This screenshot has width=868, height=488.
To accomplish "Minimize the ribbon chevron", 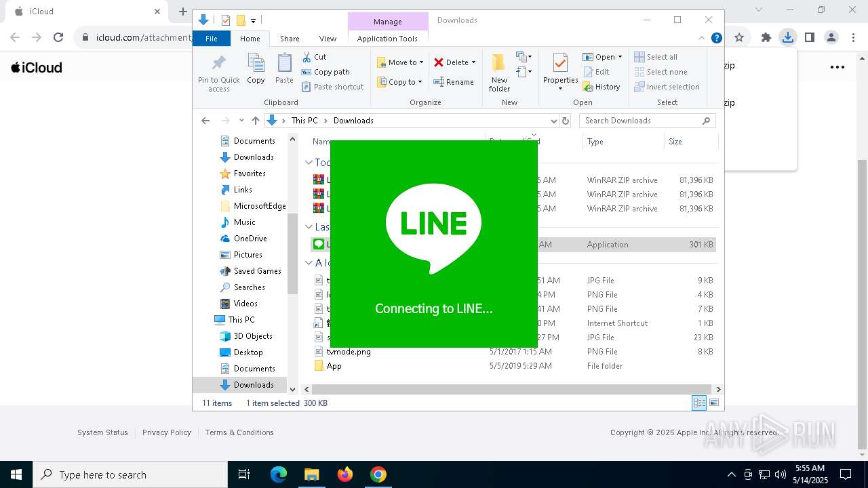I will point(702,38).
